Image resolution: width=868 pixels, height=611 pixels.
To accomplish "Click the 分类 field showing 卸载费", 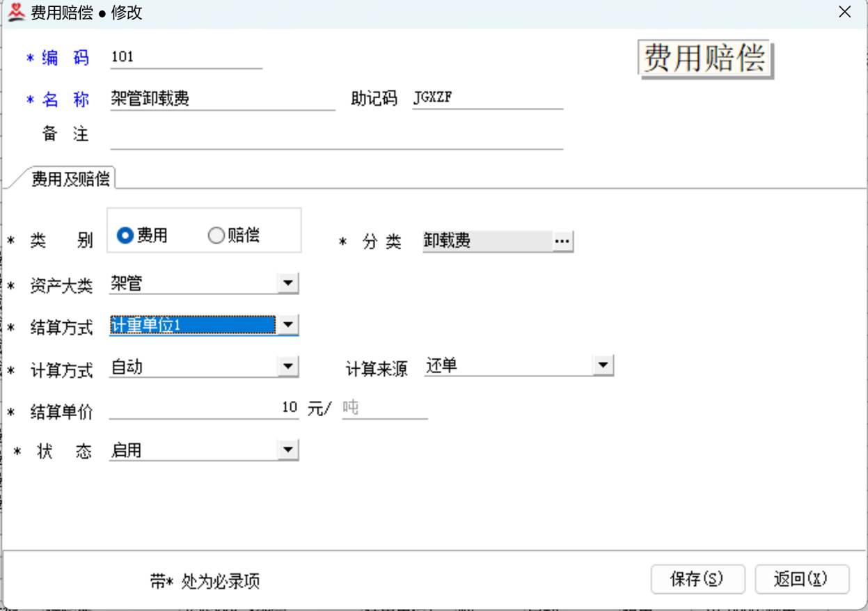I will 487,241.
